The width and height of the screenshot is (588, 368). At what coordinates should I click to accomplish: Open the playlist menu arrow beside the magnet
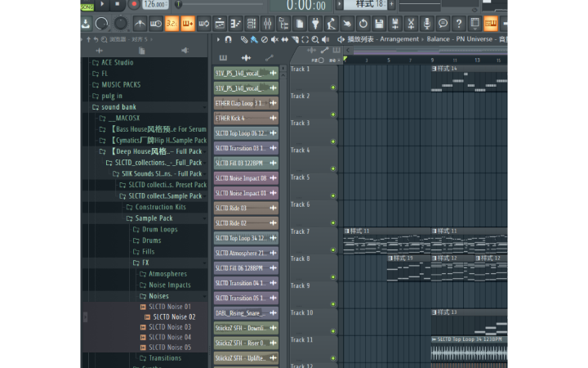tap(218, 39)
